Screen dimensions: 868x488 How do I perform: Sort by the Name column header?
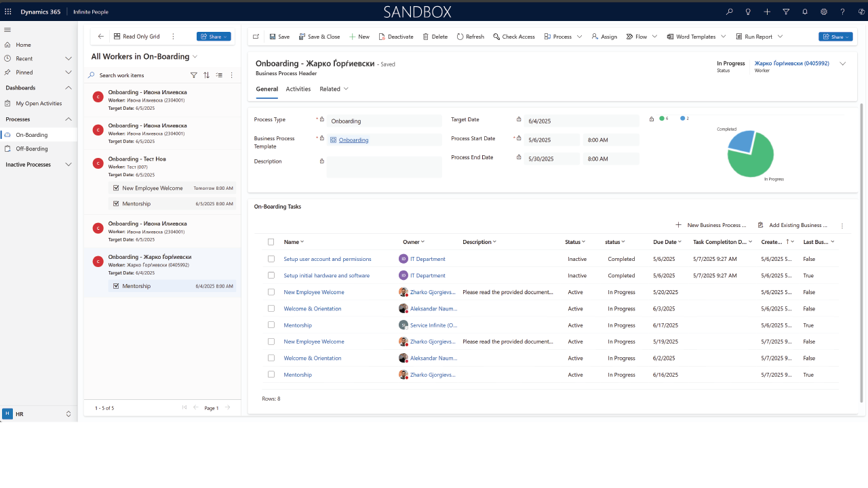(x=294, y=242)
